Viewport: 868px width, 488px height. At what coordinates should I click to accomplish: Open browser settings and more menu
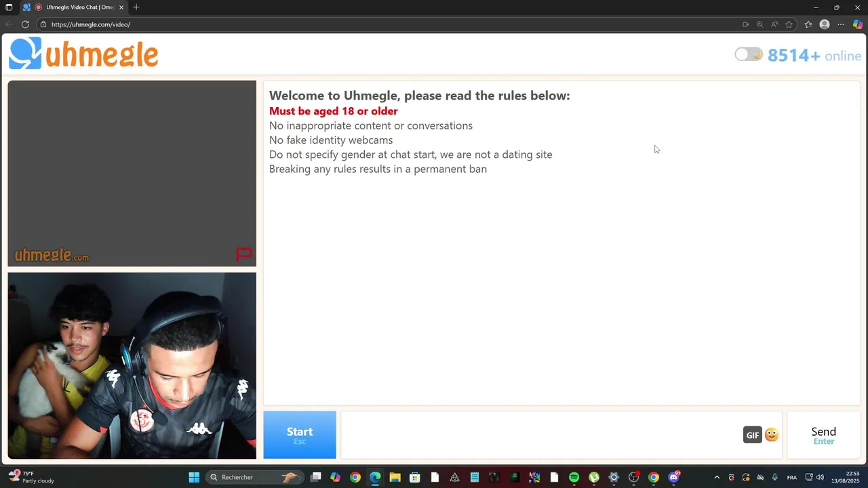click(x=841, y=24)
